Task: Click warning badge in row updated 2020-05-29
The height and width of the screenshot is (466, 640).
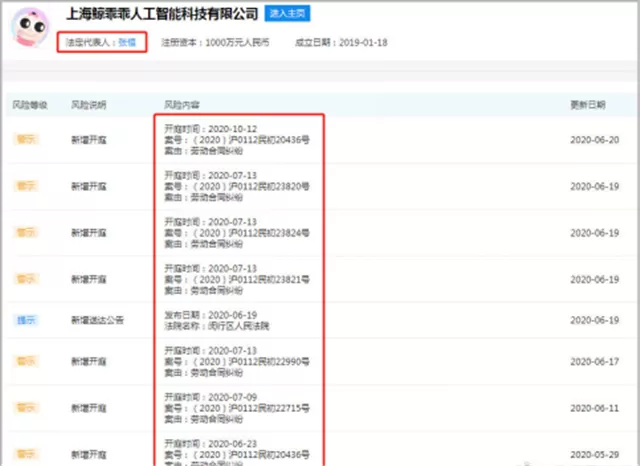Action: (x=26, y=454)
